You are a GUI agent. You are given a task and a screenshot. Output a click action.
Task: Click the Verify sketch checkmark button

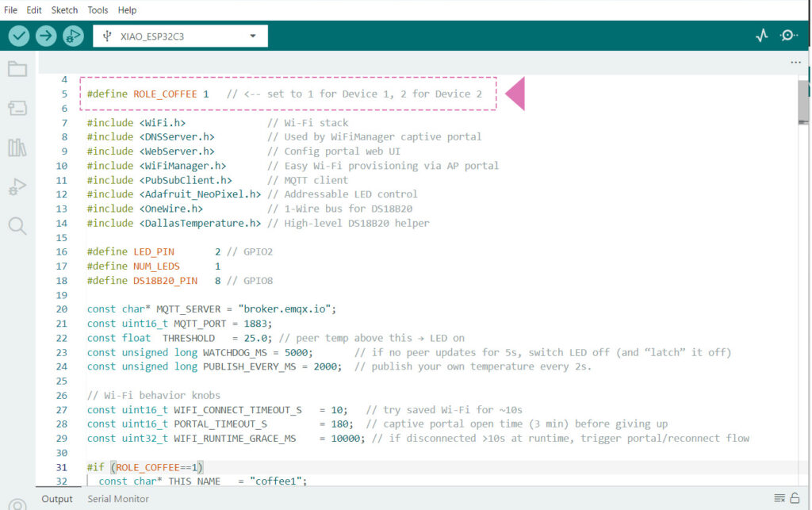[x=19, y=36]
